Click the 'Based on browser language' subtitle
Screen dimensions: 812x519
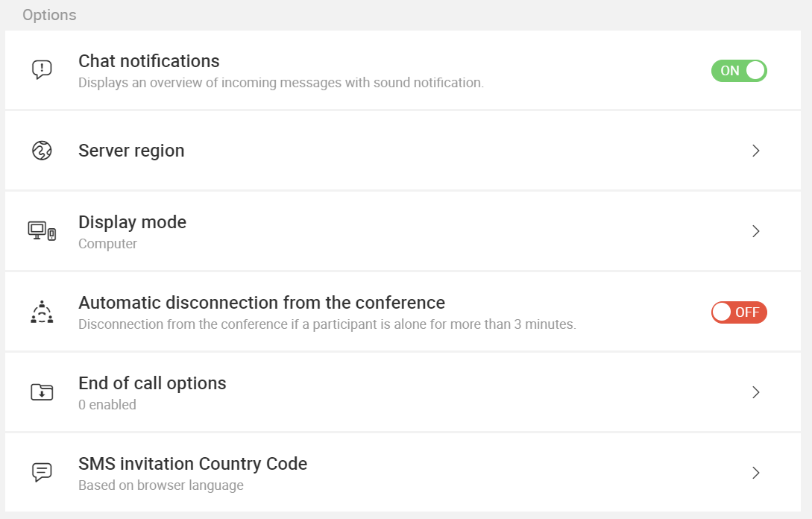(x=161, y=485)
